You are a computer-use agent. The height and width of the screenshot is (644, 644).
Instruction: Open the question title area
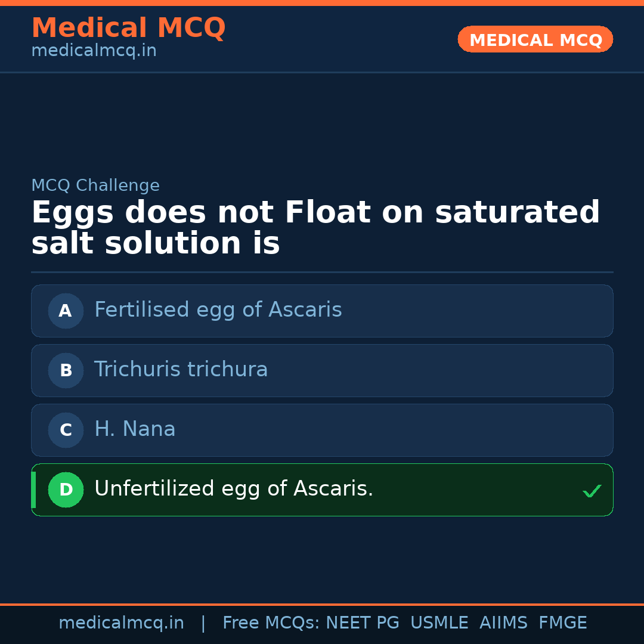pyautogui.click(x=315, y=227)
